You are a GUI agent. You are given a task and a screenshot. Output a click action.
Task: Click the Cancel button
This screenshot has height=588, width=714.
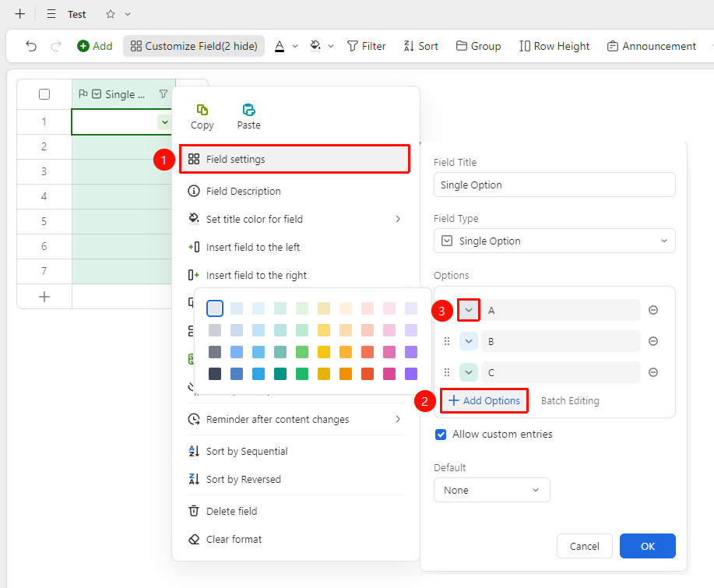pos(585,546)
